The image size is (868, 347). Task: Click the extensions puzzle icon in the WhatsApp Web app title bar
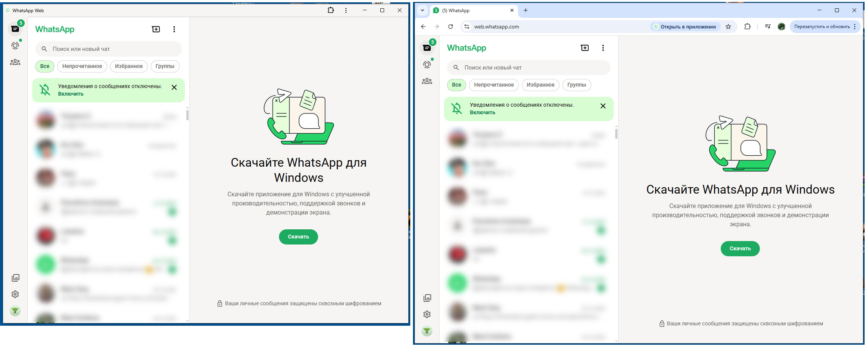point(331,10)
